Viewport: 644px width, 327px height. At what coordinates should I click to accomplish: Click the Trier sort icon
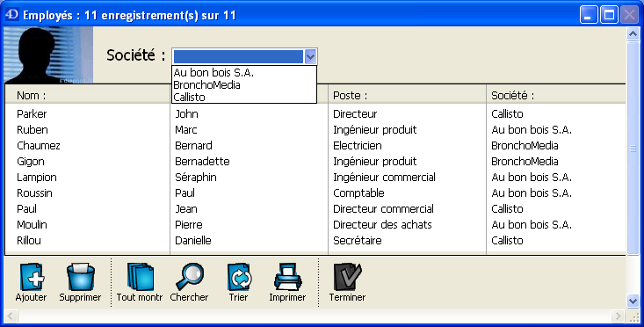[239, 277]
